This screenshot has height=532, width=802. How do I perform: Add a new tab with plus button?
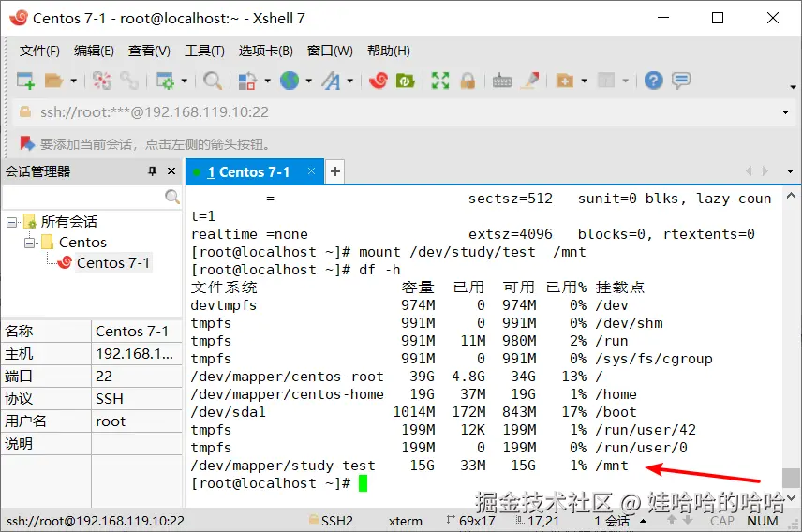pos(335,171)
